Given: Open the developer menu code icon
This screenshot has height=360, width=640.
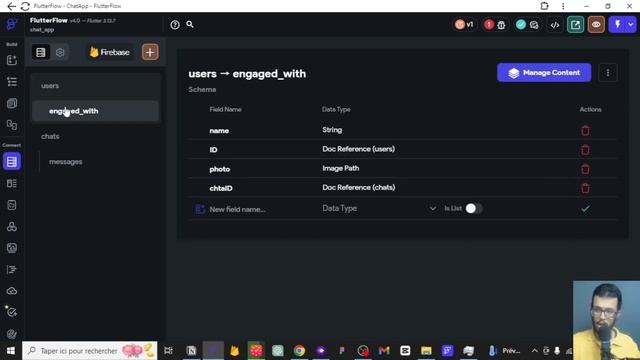Looking at the screenshot, I should 555,25.
